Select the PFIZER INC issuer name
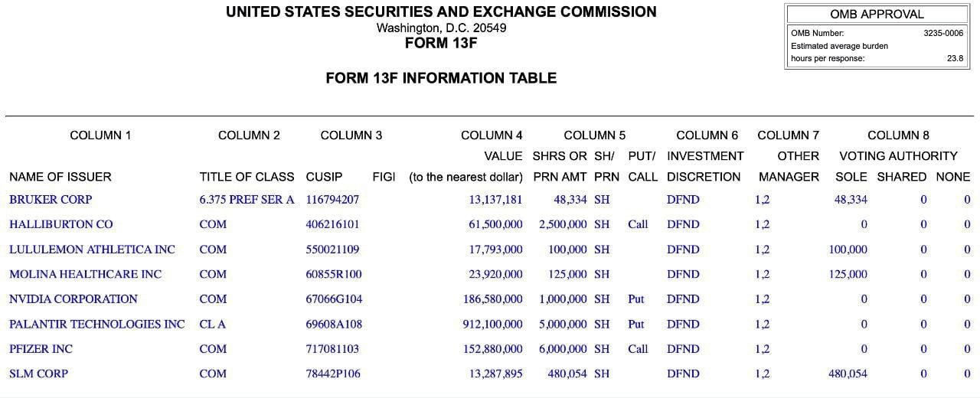The height and width of the screenshot is (398, 980). pyautogui.click(x=41, y=349)
